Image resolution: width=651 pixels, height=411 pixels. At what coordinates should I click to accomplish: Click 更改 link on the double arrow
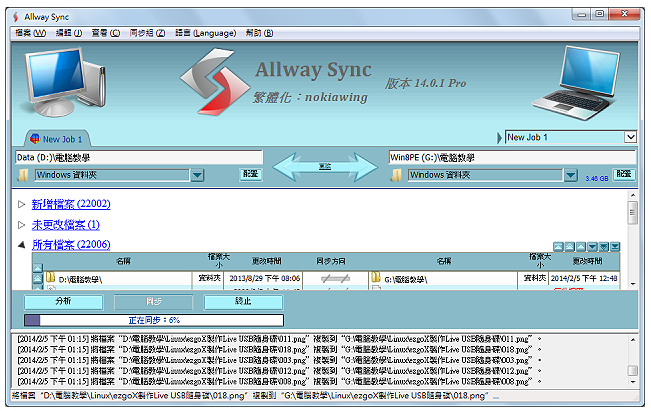click(325, 166)
